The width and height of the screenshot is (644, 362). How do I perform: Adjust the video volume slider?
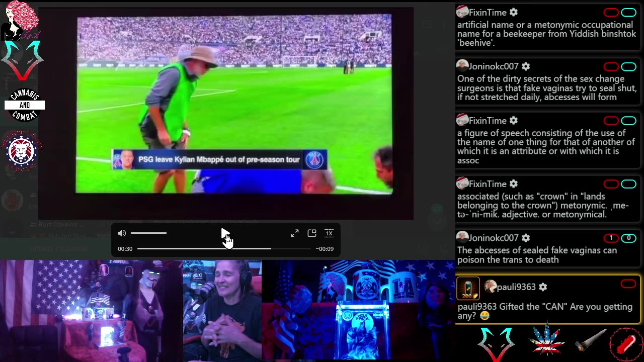[x=148, y=233]
